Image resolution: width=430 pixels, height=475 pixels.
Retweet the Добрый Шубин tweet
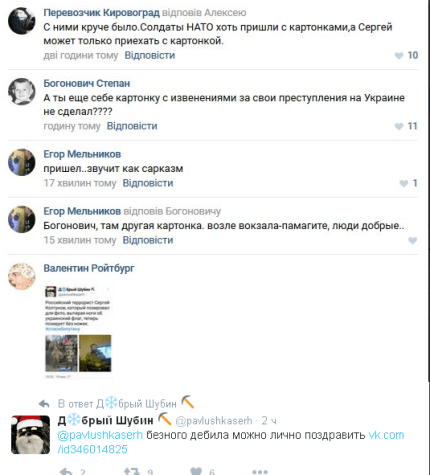132,471
